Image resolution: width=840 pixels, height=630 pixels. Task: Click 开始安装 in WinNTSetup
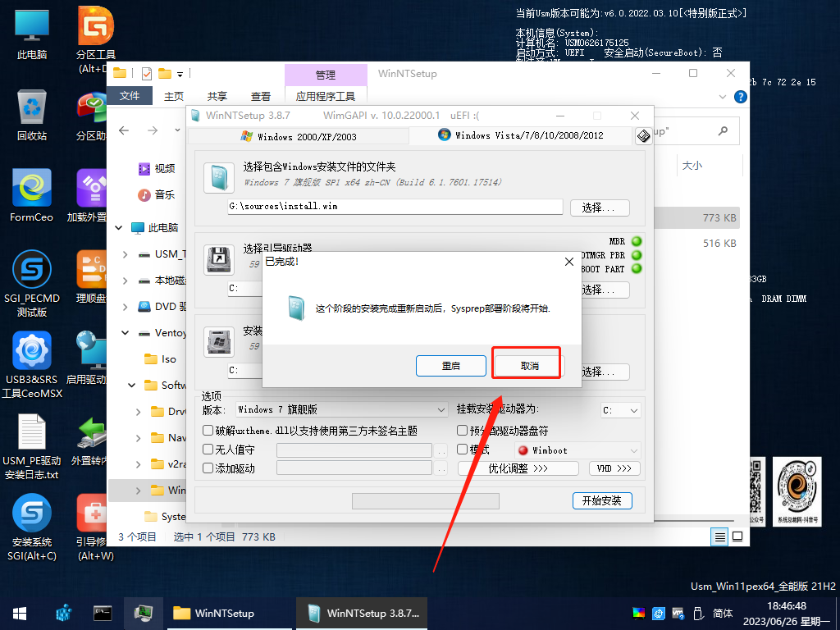click(602, 501)
